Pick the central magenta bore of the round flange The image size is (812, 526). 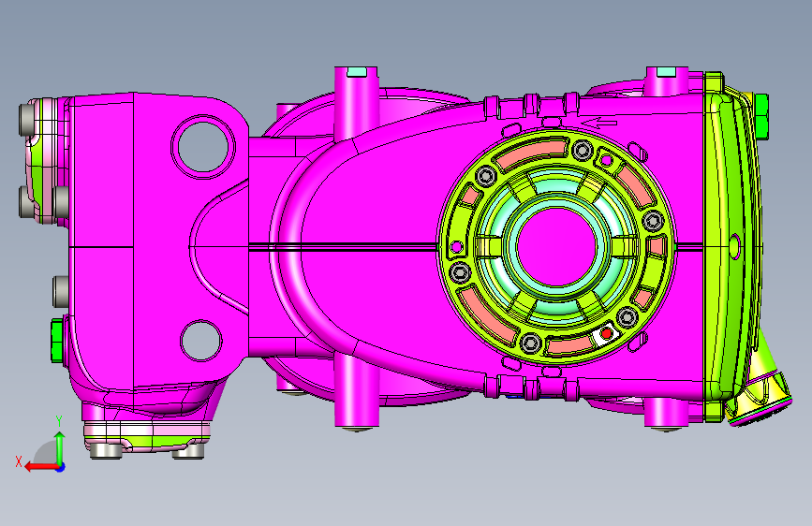(557, 245)
